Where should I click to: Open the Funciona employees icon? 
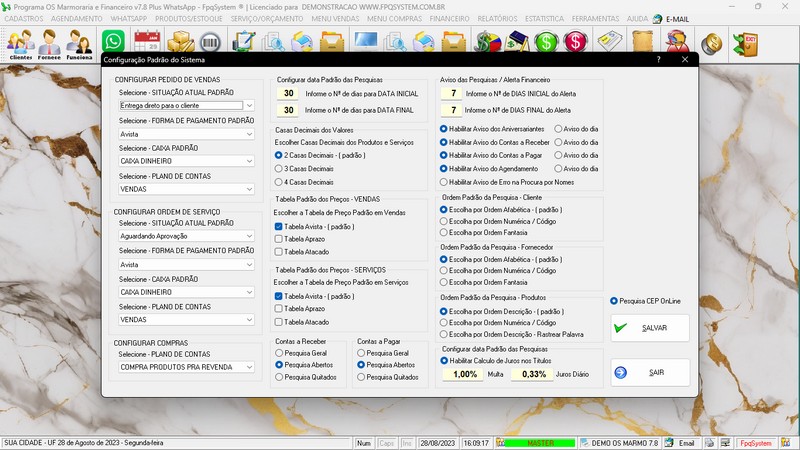point(79,44)
